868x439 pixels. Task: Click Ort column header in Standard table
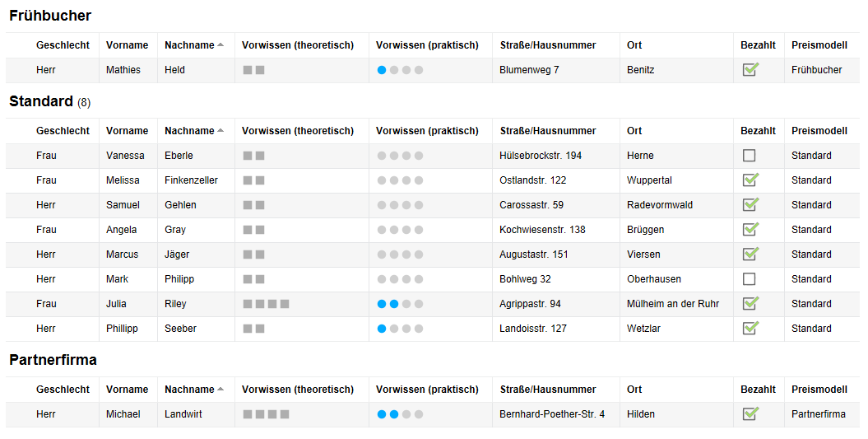tap(634, 131)
